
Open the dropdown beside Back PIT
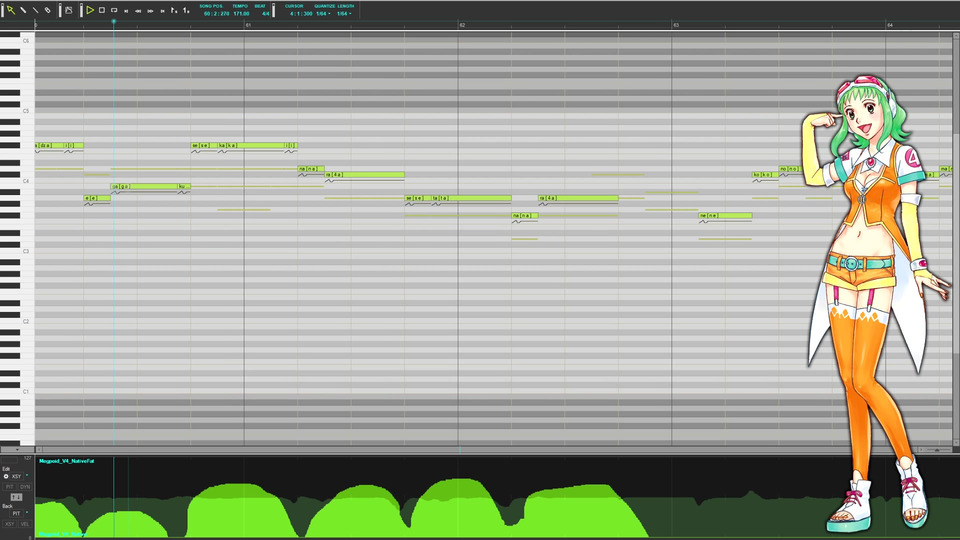coord(27,512)
